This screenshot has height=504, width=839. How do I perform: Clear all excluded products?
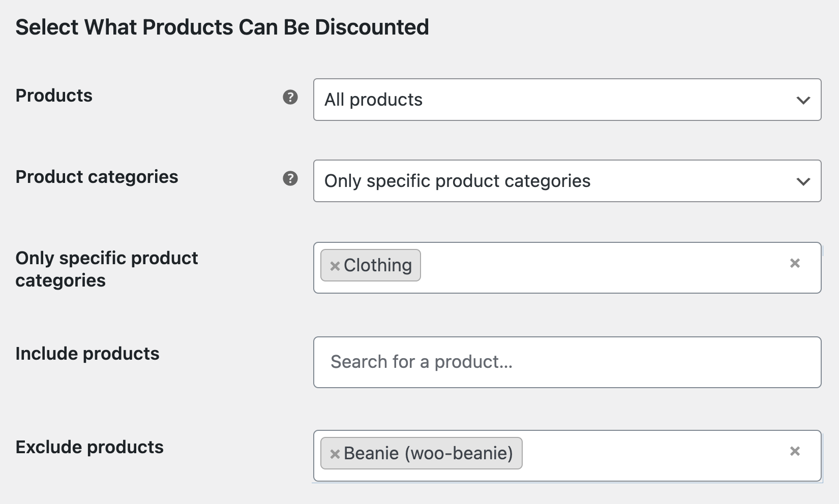pos(795,451)
